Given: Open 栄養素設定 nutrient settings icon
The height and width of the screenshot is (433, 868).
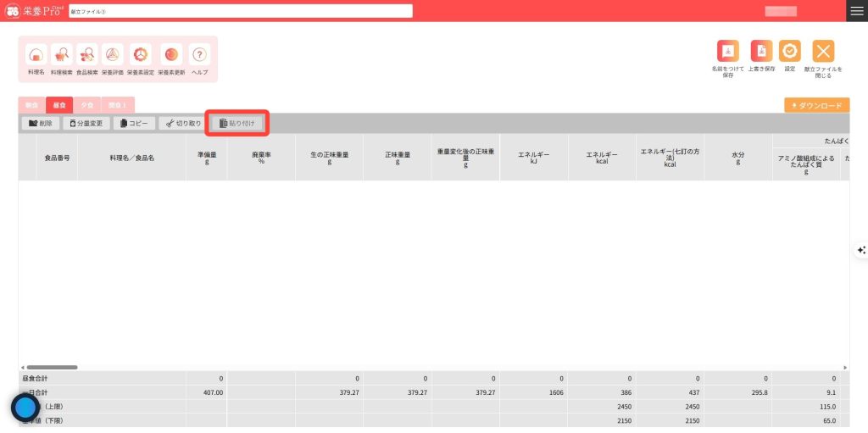Looking at the screenshot, I should 141,55.
